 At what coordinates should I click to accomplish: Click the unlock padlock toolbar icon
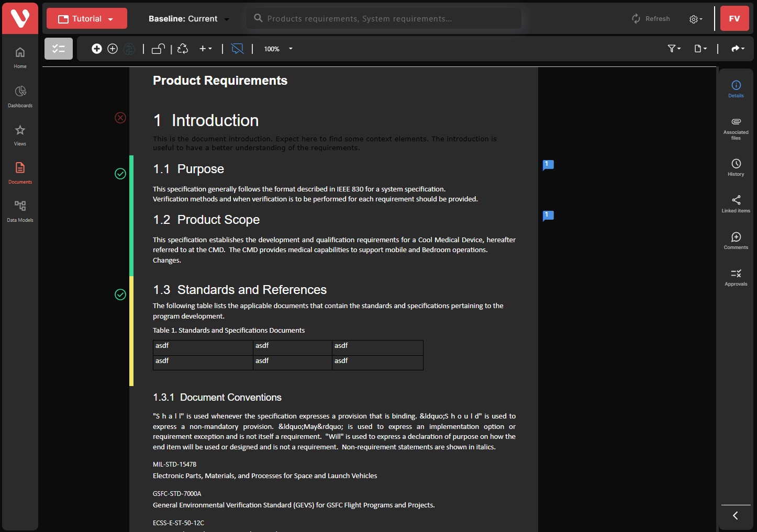click(158, 49)
